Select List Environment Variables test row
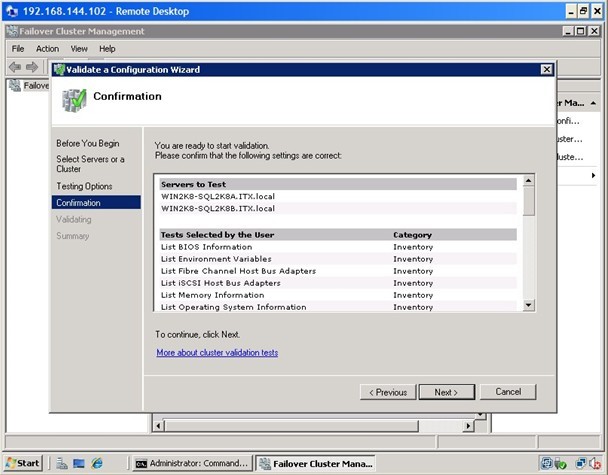The width and height of the screenshot is (608, 475). [x=338, y=259]
